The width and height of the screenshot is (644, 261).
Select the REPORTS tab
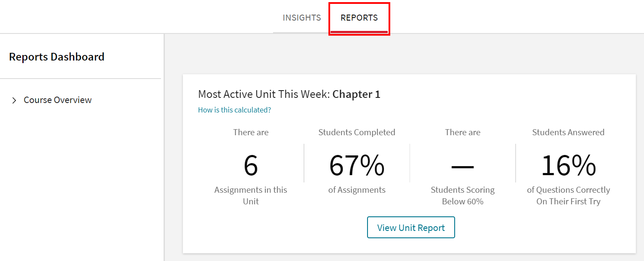pyautogui.click(x=359, y=18)
